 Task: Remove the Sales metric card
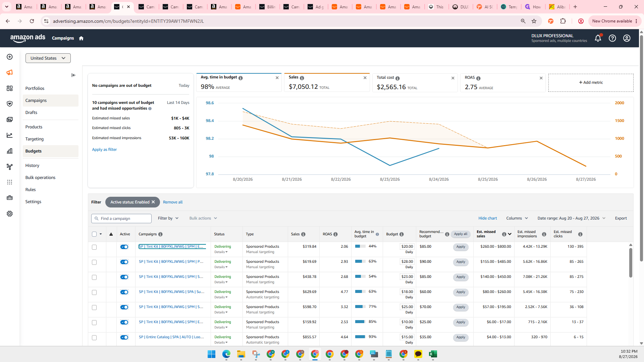365,78
